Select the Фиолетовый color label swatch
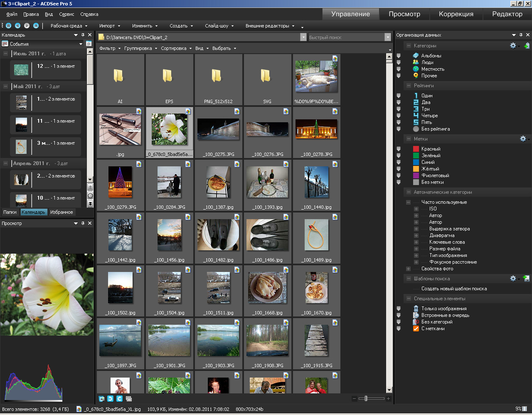532x415 pixels. coord(416,175)
